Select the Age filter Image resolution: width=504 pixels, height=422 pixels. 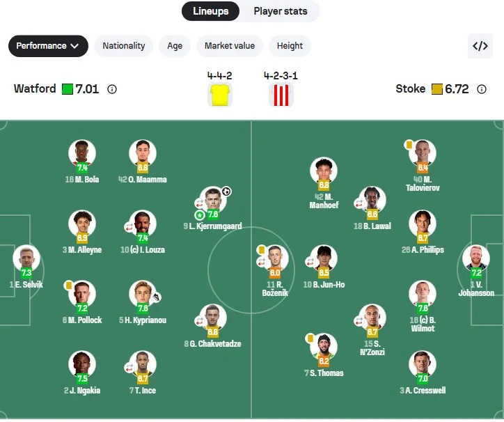coord(175,46)
